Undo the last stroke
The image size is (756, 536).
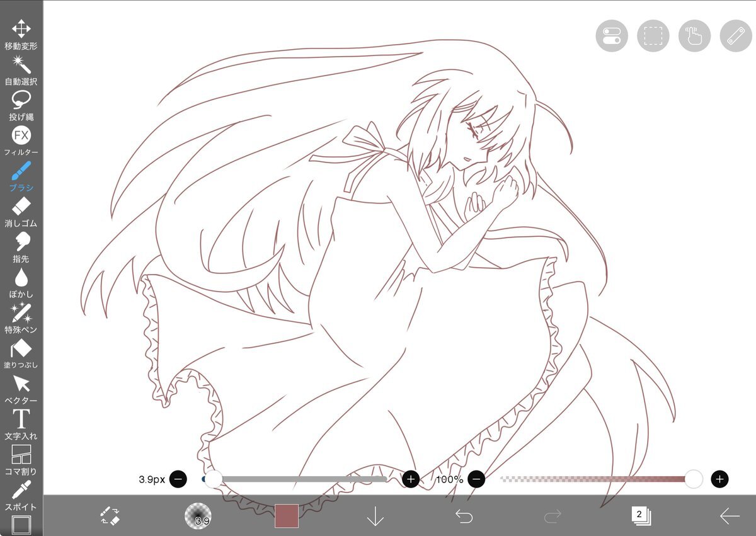[464, 516]
